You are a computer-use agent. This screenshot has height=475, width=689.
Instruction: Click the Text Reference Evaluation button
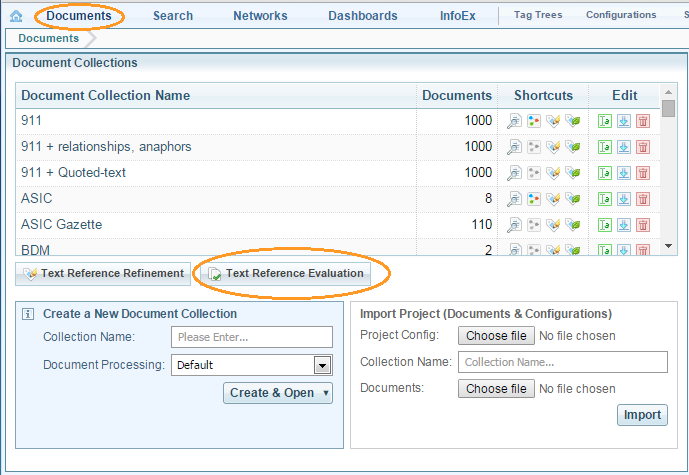pyautogui.click(x=286, y=273)
